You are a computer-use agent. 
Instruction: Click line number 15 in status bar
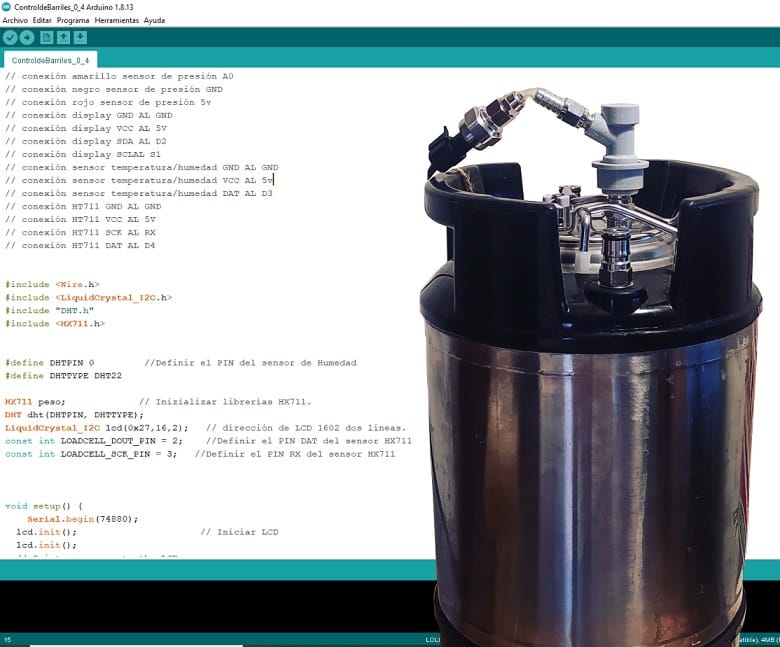[7, 639]
